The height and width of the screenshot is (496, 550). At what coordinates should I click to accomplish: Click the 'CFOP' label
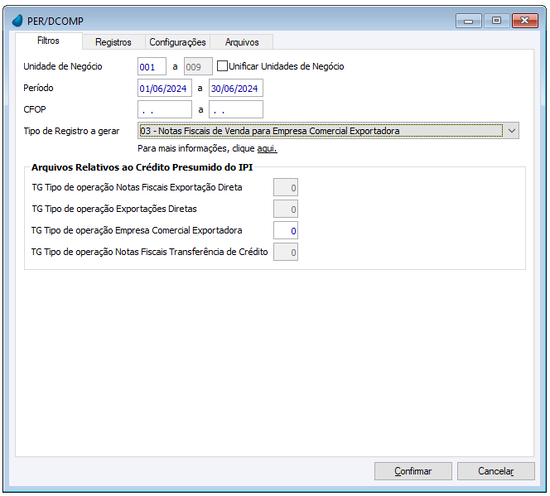35,109
